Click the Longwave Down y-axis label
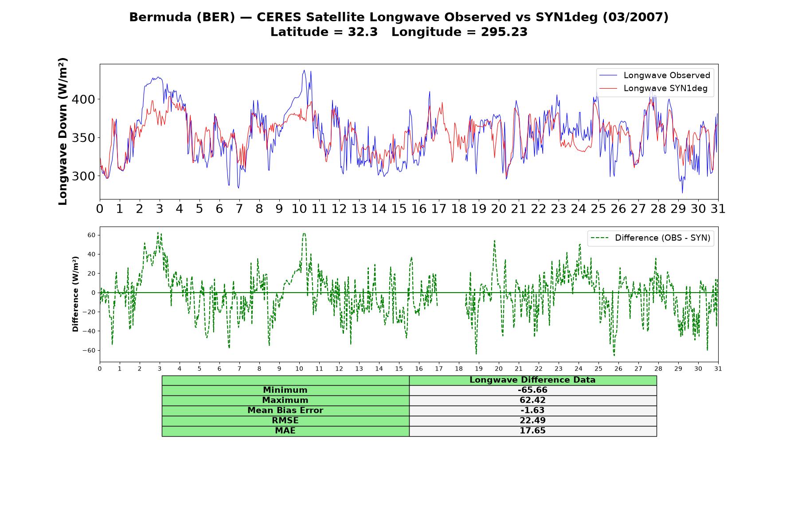The height and width of the screenshot is (532, 798). [x=63, y=131]
